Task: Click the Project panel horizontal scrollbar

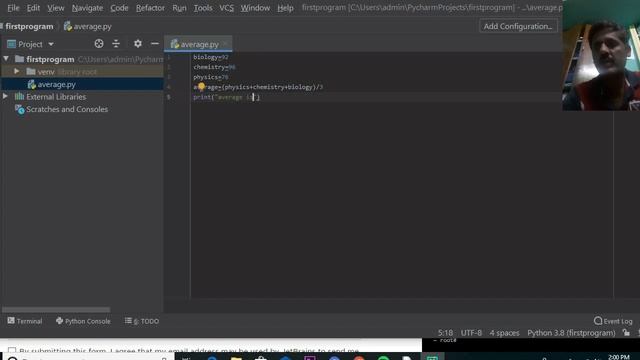Action: (56, 309)
